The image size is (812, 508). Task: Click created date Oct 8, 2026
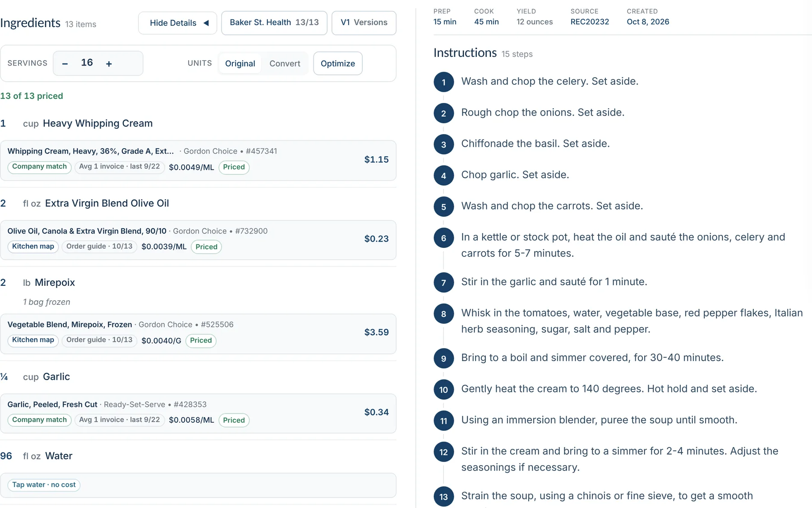648,22
